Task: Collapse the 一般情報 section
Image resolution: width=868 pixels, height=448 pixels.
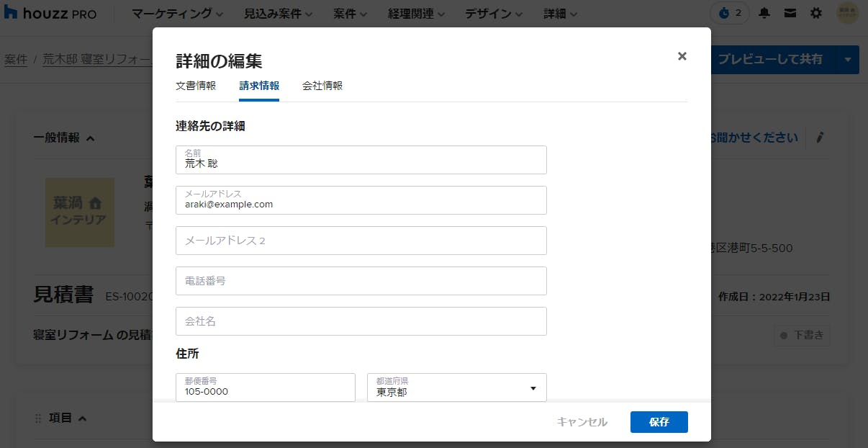Action: pos(90,138)
